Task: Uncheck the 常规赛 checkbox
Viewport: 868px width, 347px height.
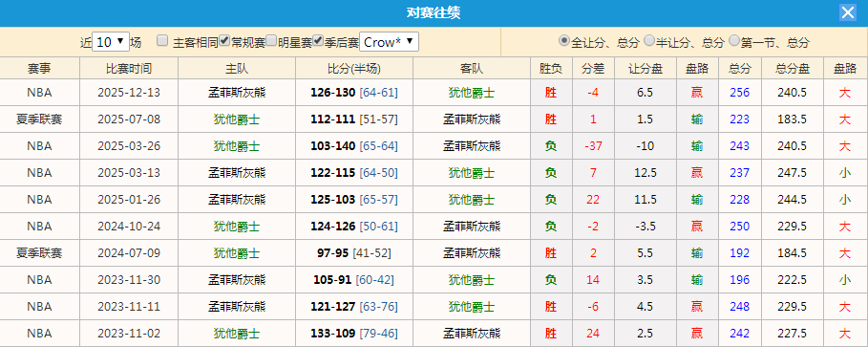Action: 224,40
